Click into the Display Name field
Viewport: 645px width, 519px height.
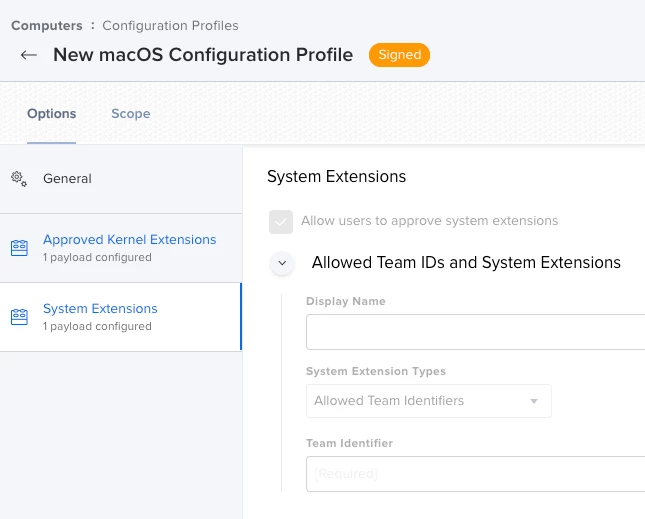pos(476,332)
